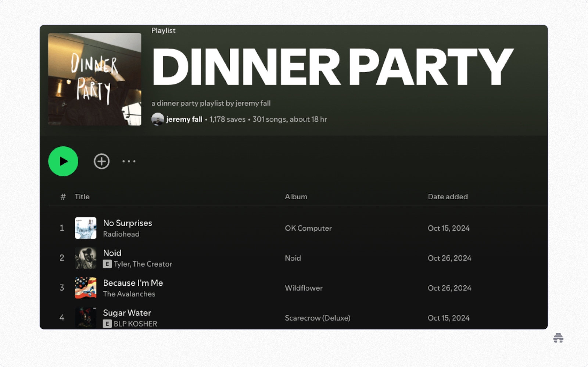Open the BLP KOSHER artist page
Viewport: 588px width, 367px height.
point(136,324)
